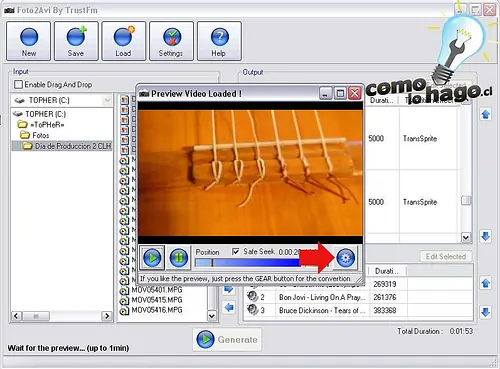Click the second 5000 duration cell
Viewport: 500px width, 369px height.
[376, 202]
